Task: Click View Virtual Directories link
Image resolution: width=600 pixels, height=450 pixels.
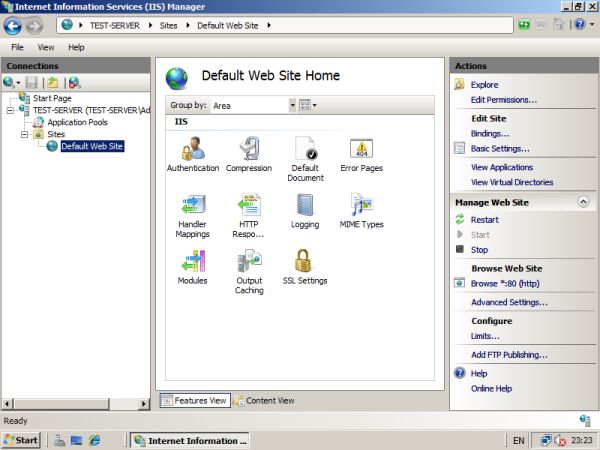Action: tap(512, 182)
